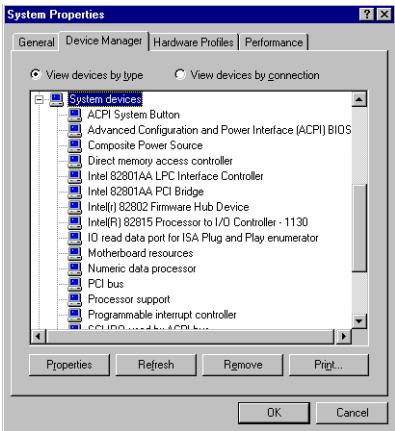Screen dimensions: 395x431
Task: Click the Direct memory access controller icon
Action: (75, 161)
